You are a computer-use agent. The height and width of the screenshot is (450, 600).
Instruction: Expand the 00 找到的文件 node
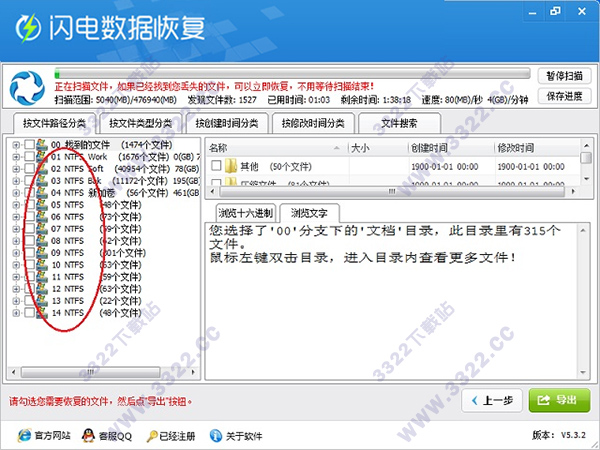16,145
